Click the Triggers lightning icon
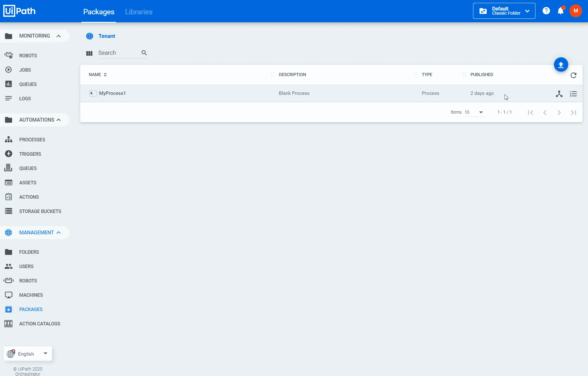This screenshot has width=588, height=376. 9,154
